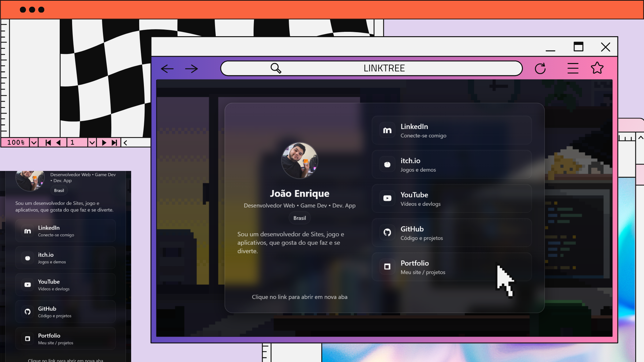Expand the page number 1 dropdown arrow

point(92,142)
